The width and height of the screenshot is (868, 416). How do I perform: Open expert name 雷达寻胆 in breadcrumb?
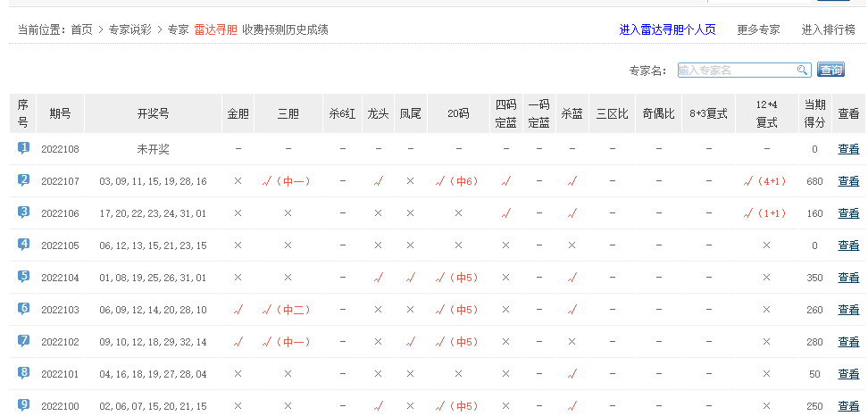pos(215,29)
